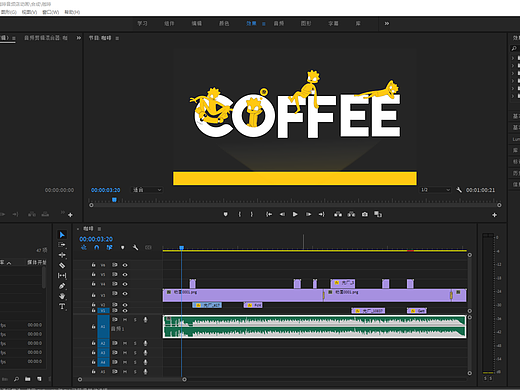Screen dimensions: 520x390
Task: Open Effects workspace menu icon
Action: 263,24
